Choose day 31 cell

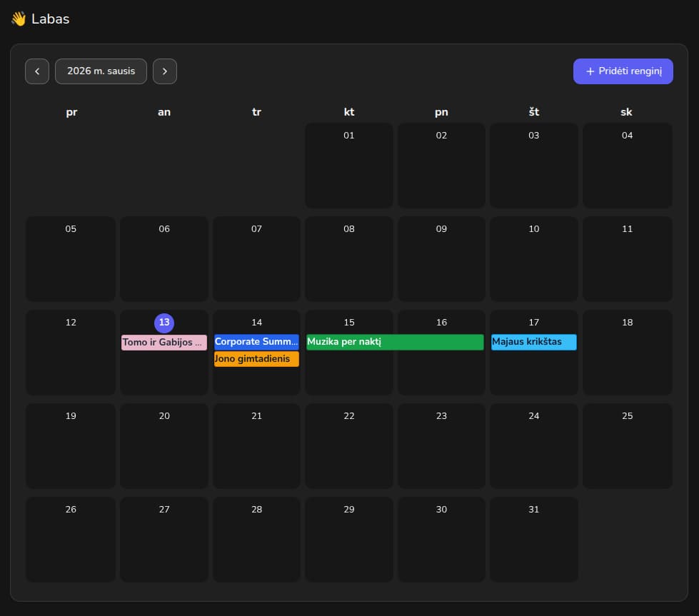tap(533, 540)
